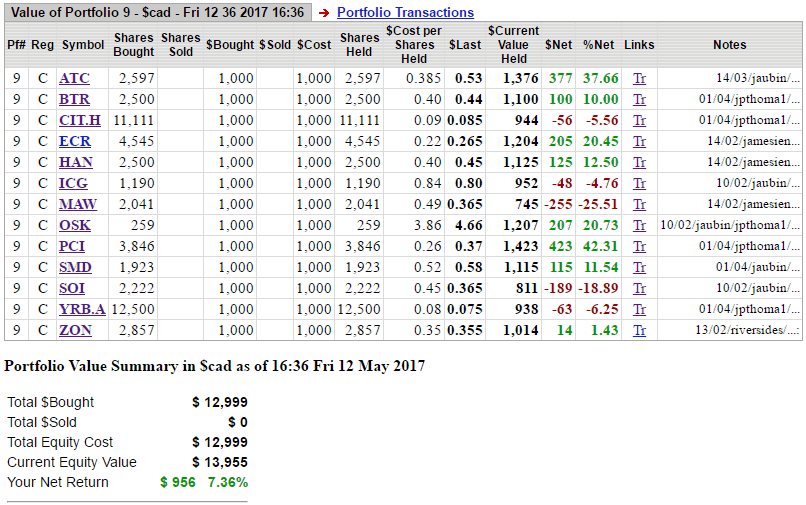Click the BTR symbol link
The width and height of the screenshot is (806, 505).
click(74, 99)
